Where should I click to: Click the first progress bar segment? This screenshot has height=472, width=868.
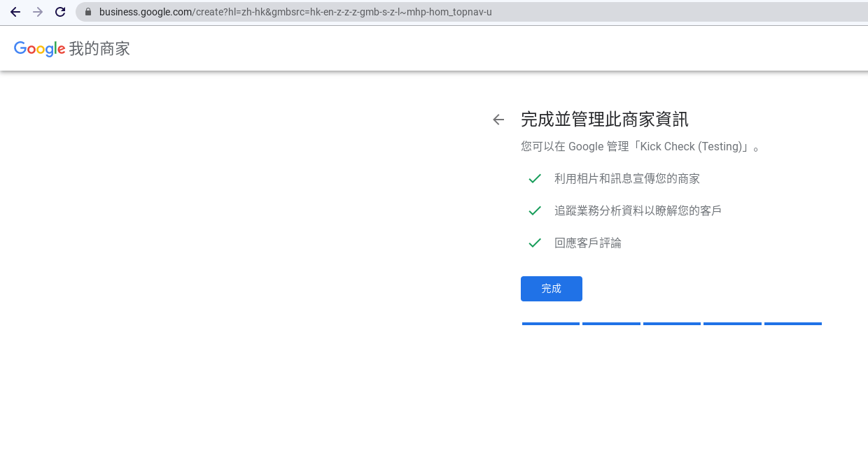(x=551, y=324)
